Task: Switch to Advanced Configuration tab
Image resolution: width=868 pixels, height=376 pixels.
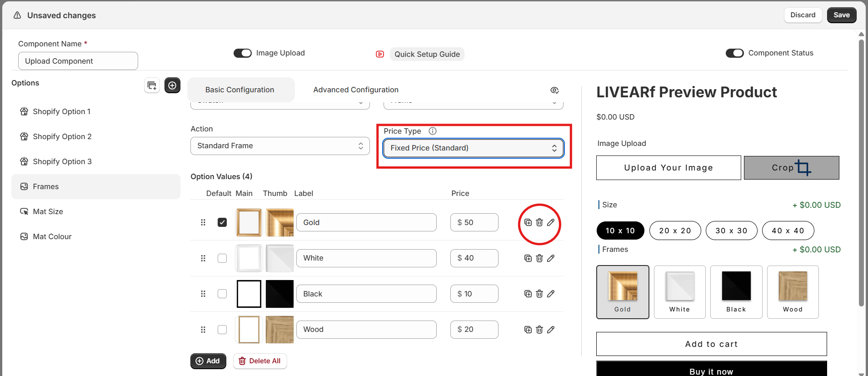Action: [x=356, y=90]
